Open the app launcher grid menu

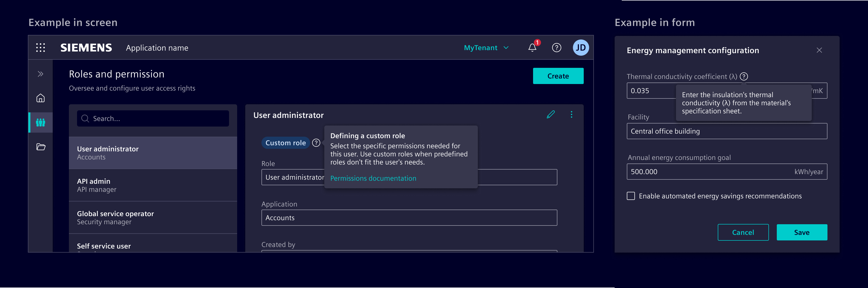40,47
